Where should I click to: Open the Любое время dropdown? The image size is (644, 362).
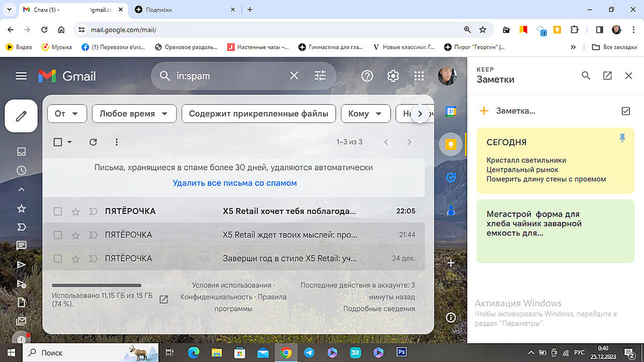[x=134, y=113]
